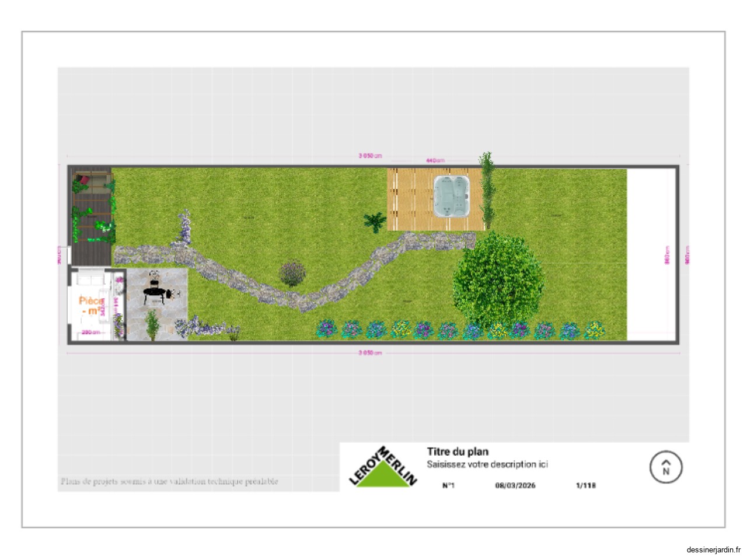Select the black round table on patio
Viewport: 747px width, 560px height.
[154, 293]
